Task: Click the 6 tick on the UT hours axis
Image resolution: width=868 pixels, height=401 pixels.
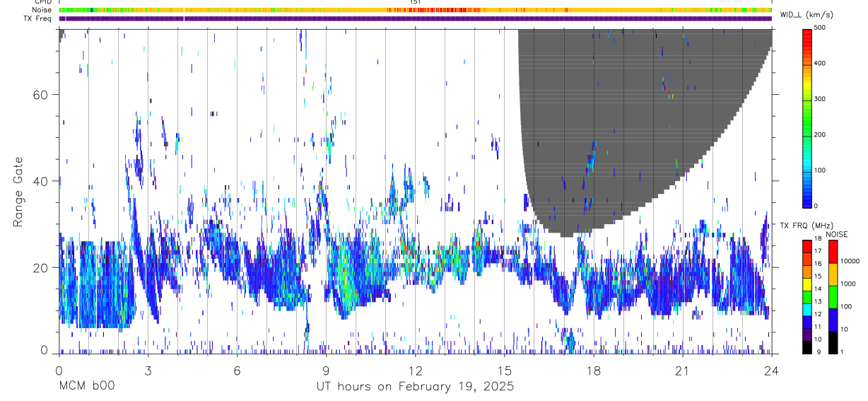Action: click(x=237, y=370)
